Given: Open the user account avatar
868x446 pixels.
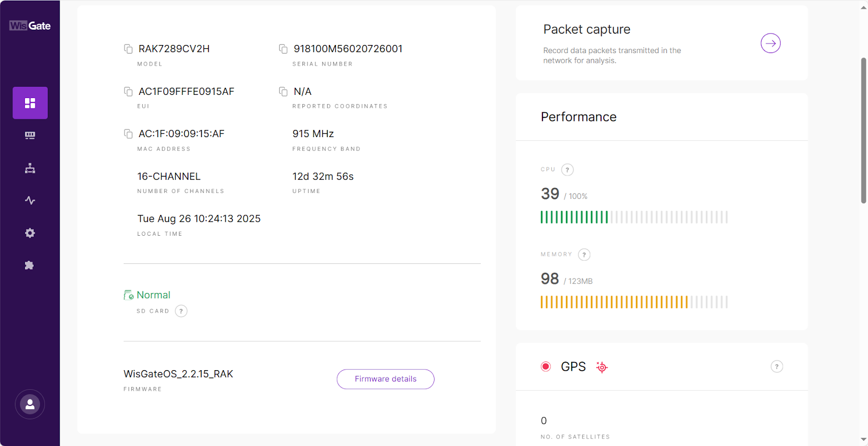Looking at the screenshot, I should tap(30, 404).
